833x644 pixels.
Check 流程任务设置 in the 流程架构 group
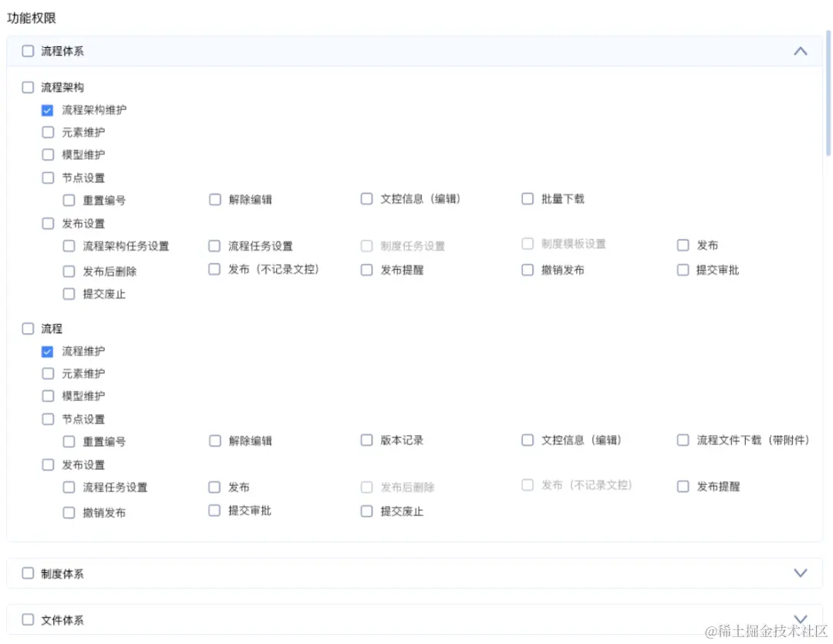coord(214,246)
